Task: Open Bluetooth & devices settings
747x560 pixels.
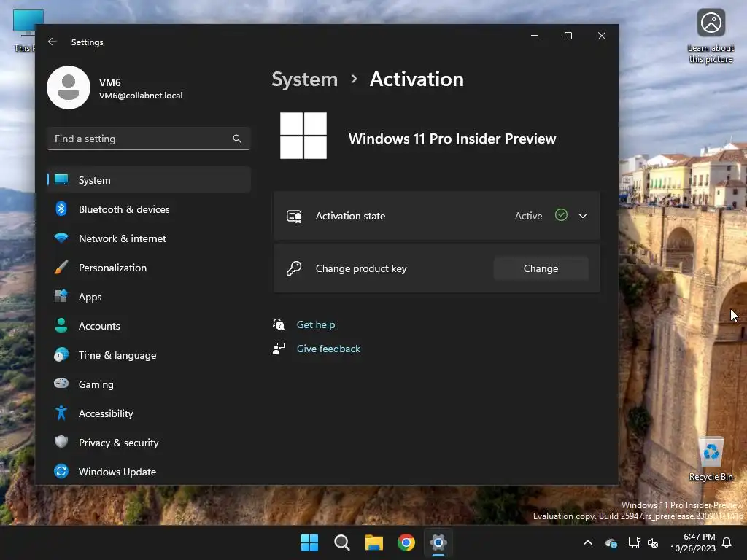Action: (x=149, y=209)
